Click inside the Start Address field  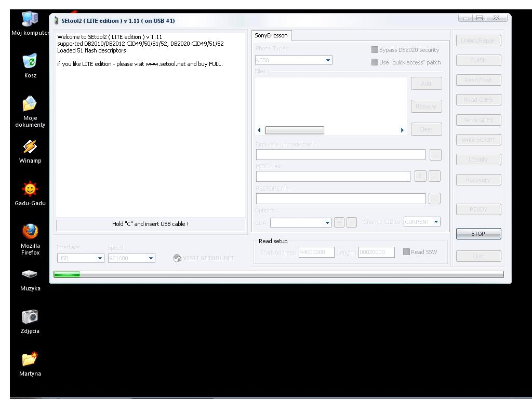click(317, 252)
